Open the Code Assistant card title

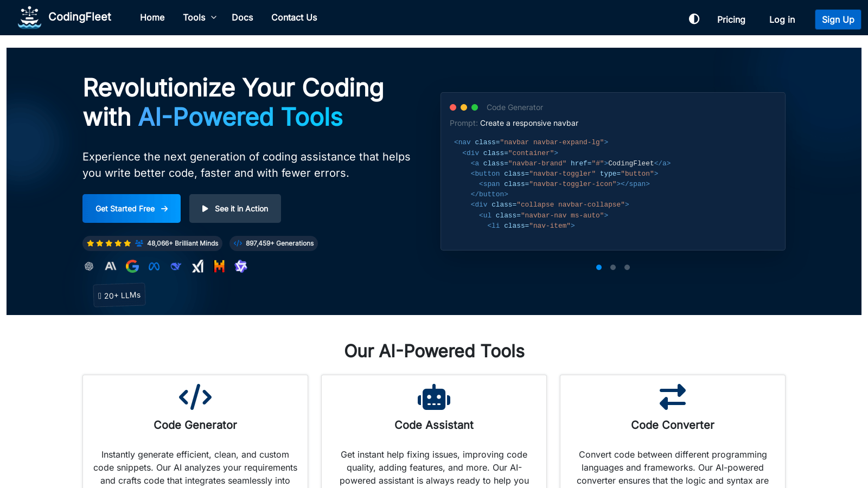click(x=434, y=425)
